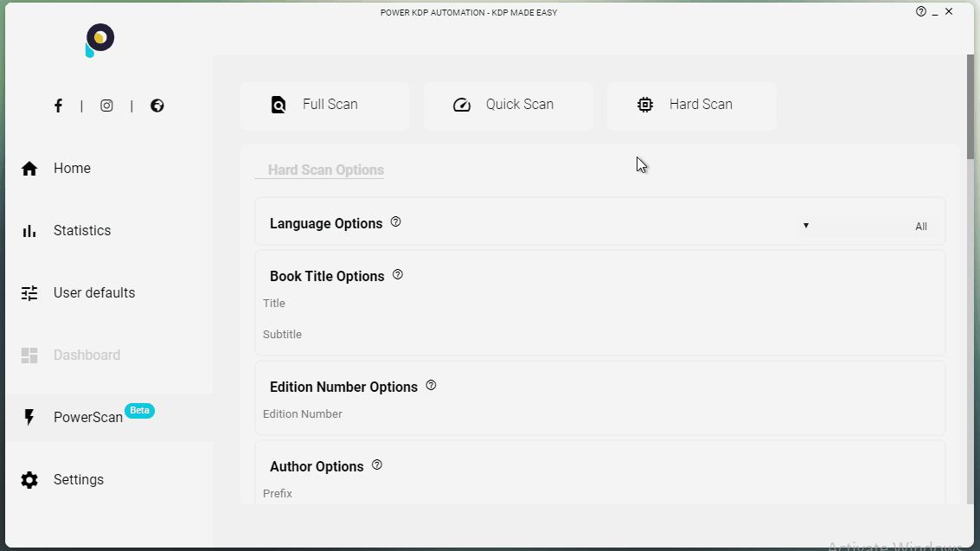Open help for Language Options

[x=395, y=221]
